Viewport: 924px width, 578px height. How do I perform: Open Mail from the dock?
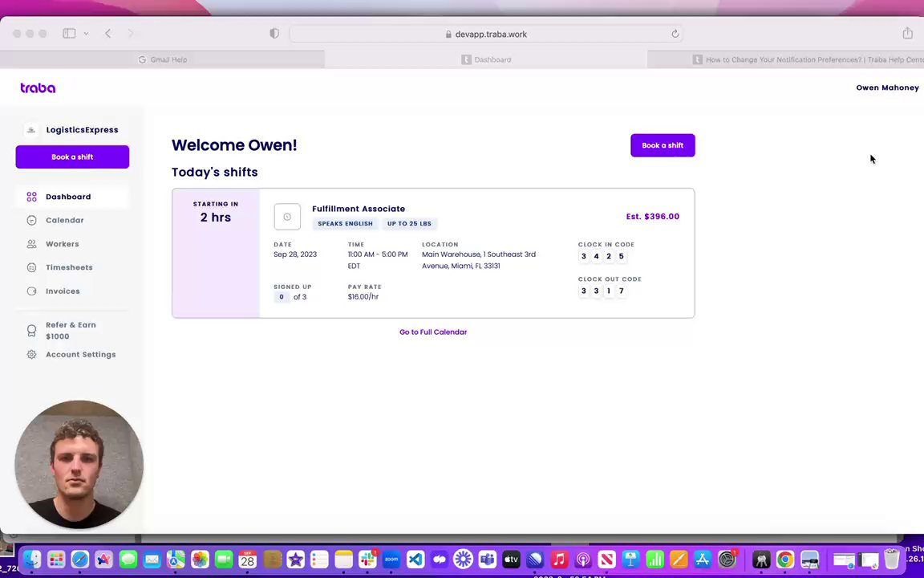(x=152, y=559)
